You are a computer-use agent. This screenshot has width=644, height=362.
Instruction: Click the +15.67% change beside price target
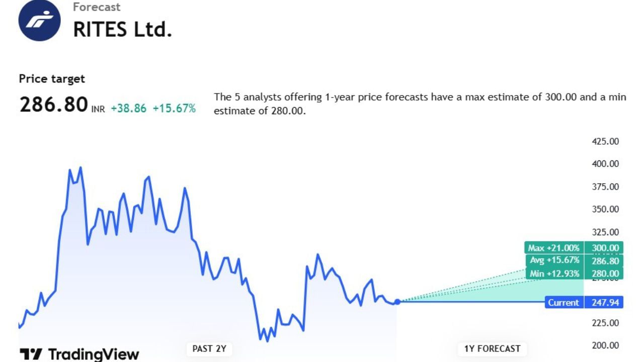click(174, 108)
